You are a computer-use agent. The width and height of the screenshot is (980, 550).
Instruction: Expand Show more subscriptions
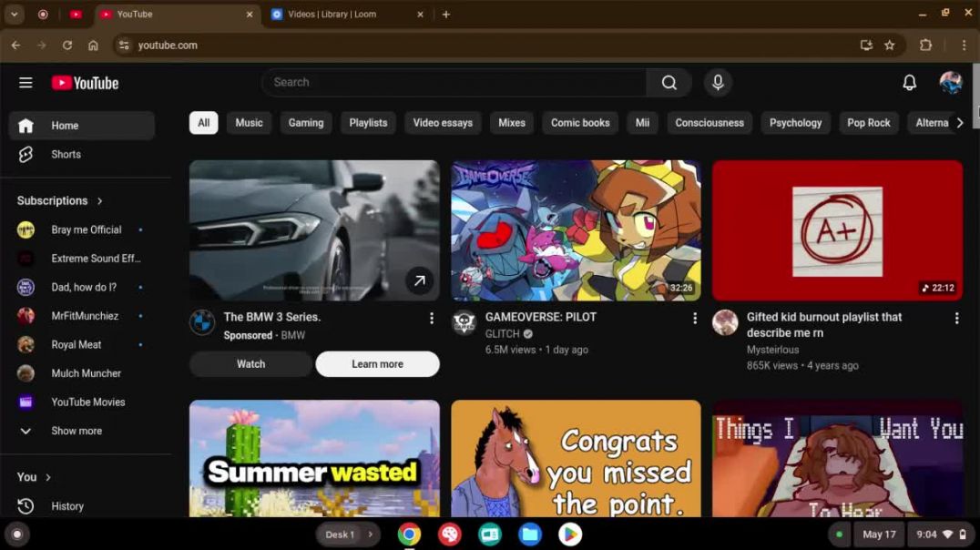pyautogui.click(x=82, y=432)
